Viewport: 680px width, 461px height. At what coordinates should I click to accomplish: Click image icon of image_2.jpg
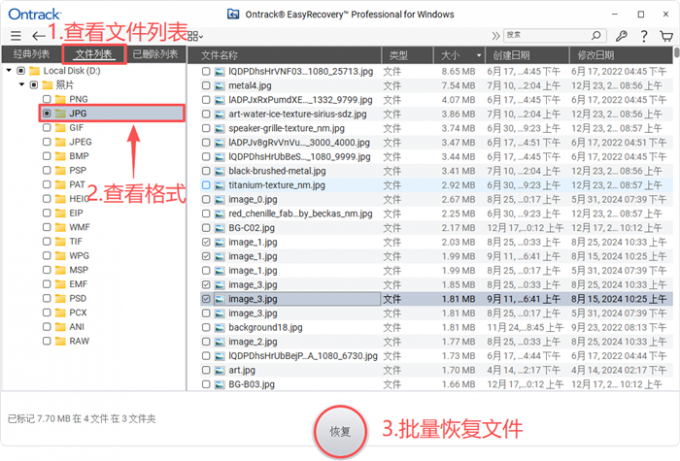tap(220, 342)
